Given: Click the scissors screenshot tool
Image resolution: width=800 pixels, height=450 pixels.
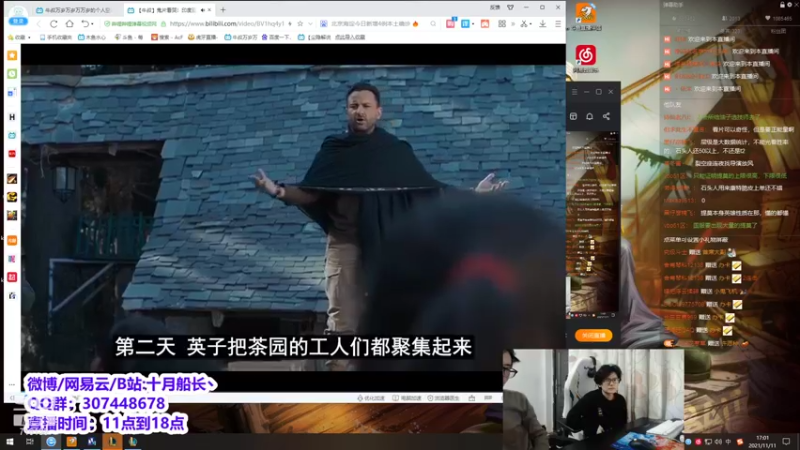Looking at the screenshot, I should 523,24.
